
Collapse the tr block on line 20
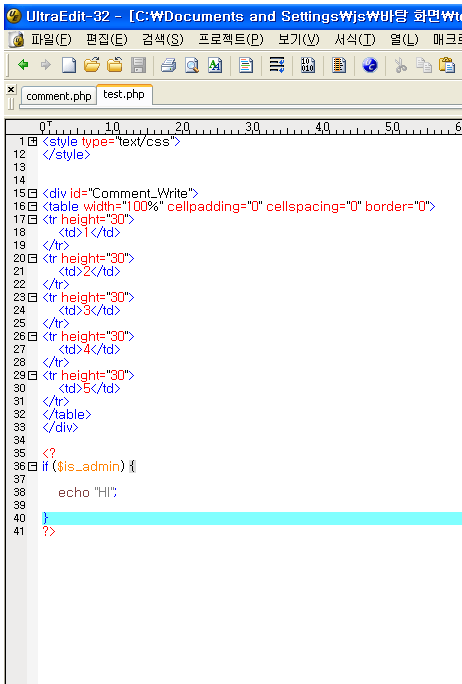click(x=32, y=258)
